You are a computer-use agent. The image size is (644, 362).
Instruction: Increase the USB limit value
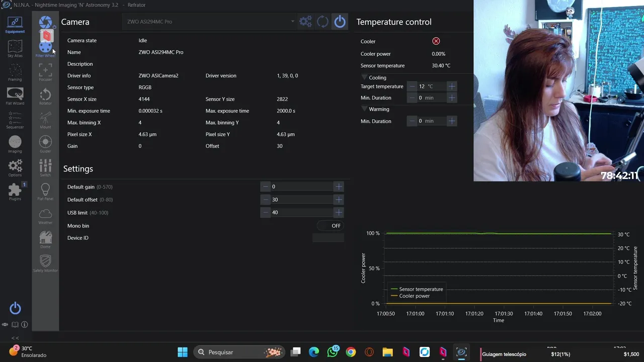pos(339,212)
